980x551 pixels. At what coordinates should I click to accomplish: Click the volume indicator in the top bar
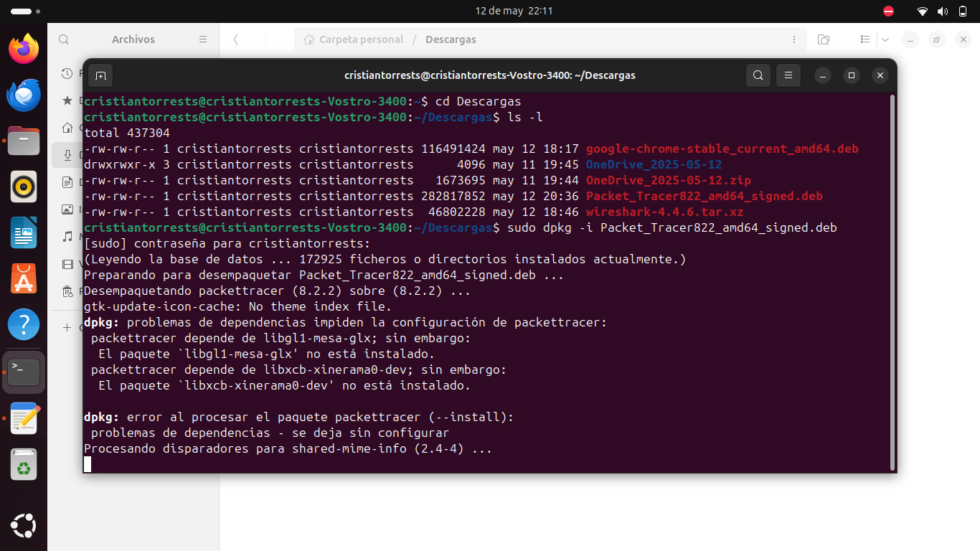point(942,11)
